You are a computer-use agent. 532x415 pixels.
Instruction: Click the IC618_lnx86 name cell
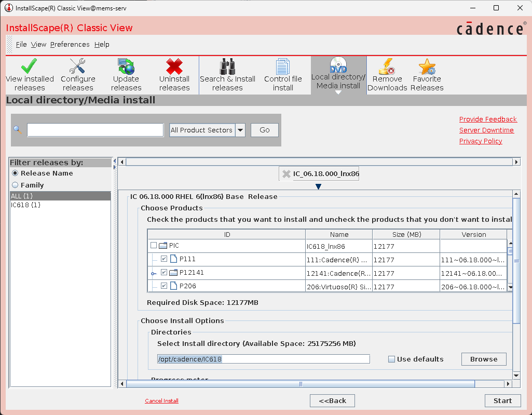339,246
